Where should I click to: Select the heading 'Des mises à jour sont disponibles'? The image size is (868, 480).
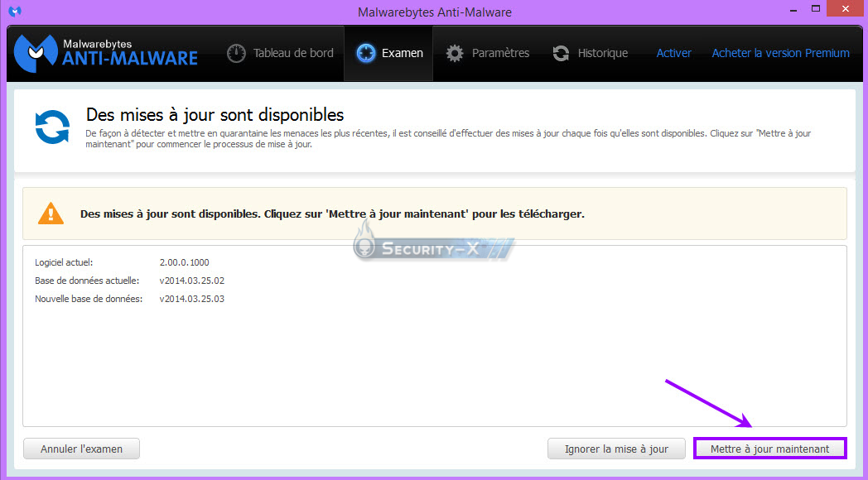[215, 114]
